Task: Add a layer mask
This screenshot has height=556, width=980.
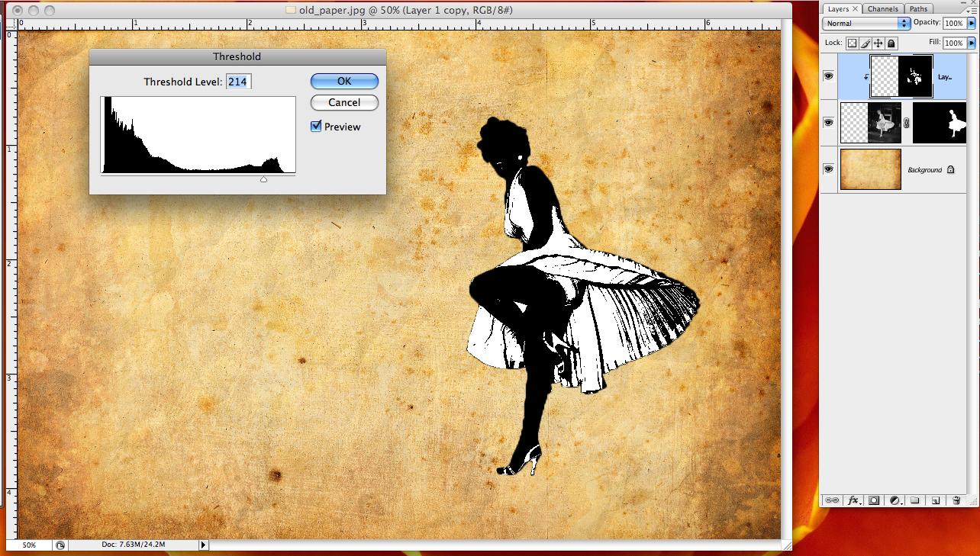Action: click(875, 500)
